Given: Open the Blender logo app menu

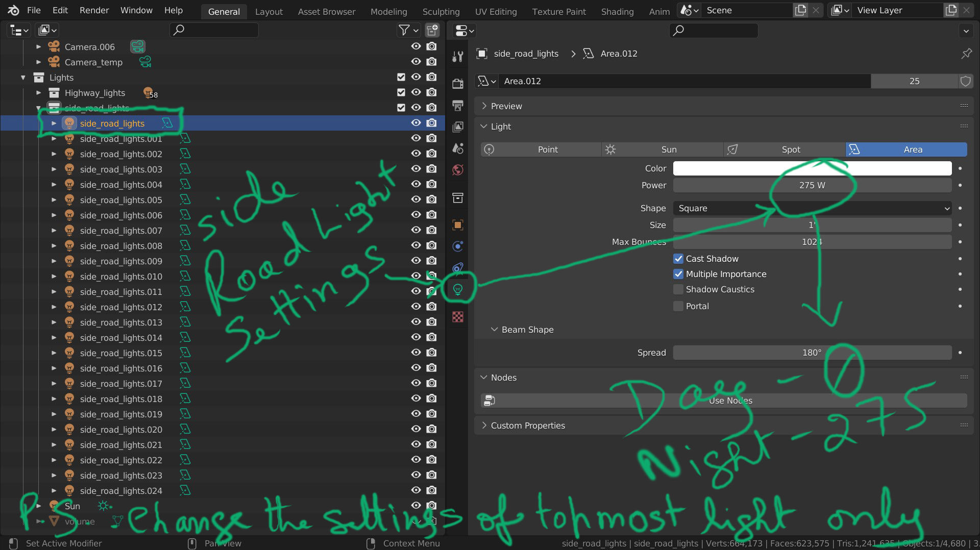Looking at the screenshot, I should pos(13,10).
